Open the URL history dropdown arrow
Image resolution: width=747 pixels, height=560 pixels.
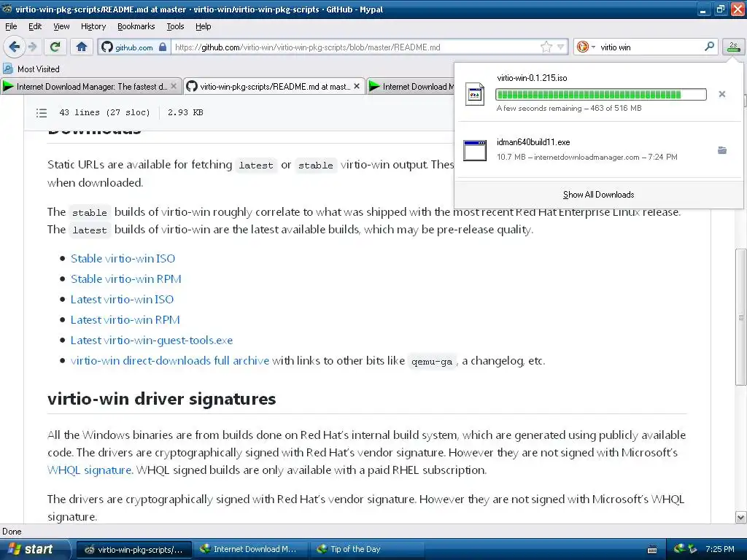pos(561,47)
